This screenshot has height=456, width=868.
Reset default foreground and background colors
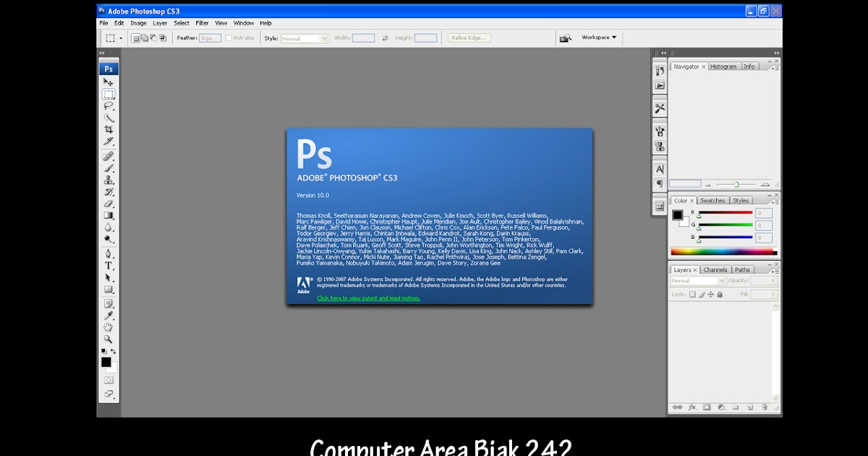tap(103, 352)
